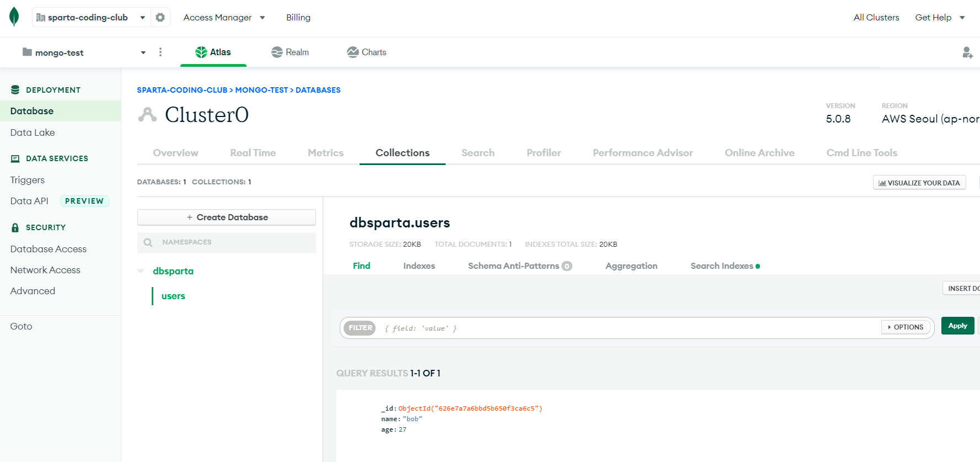Click the invite user icon
The height and width of the screenshot is (462, 980).
pos(967,52)
